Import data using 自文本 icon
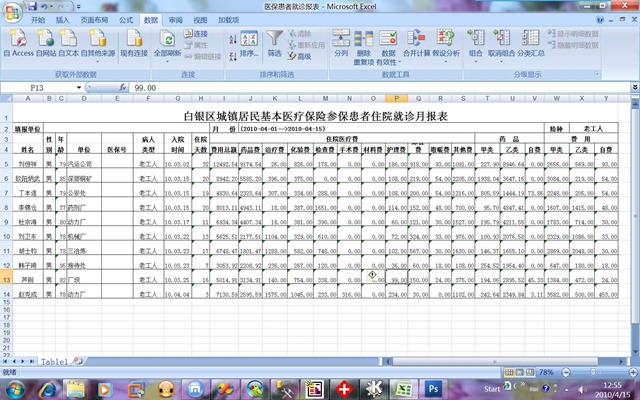The image size is (640, 400). pyautogui.click(x=68, y=41)
